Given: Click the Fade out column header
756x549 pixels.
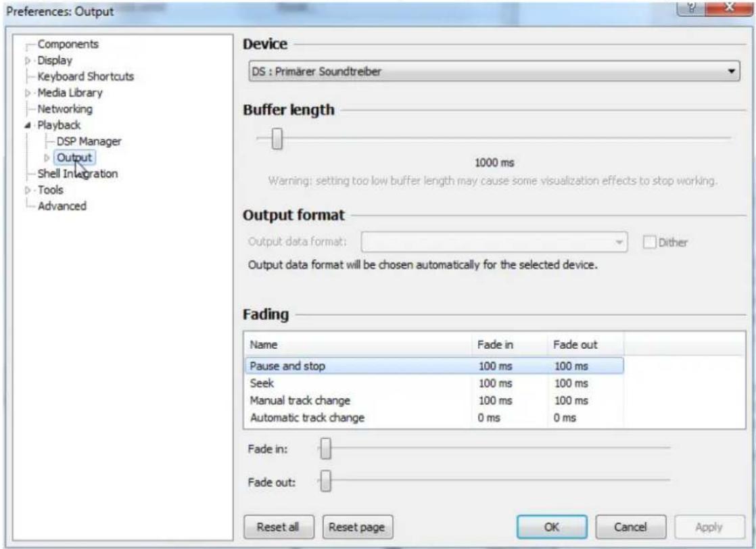Looking at the screenshot, I should pyautogui.click(x=586, y=345).
